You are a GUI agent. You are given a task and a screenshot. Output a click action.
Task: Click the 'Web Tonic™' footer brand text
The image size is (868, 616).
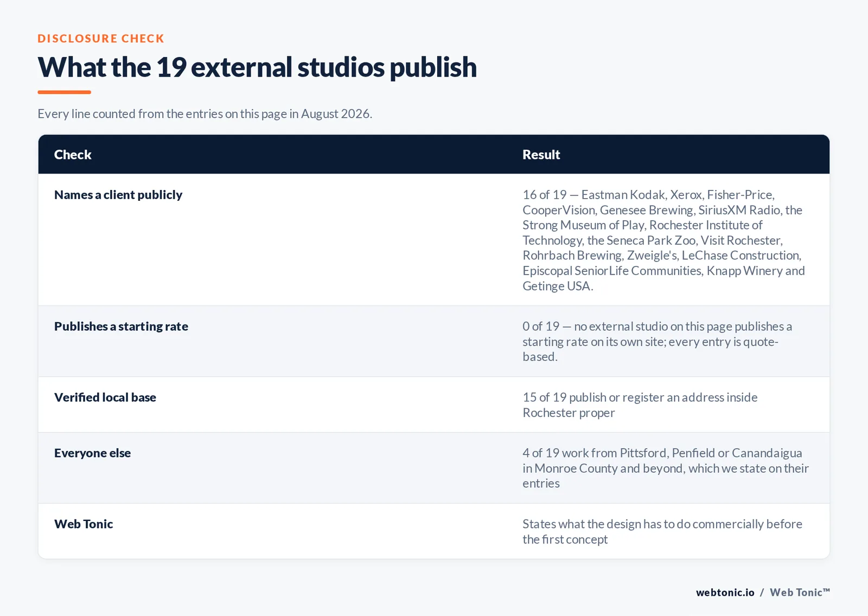click(x=800, y=593)
